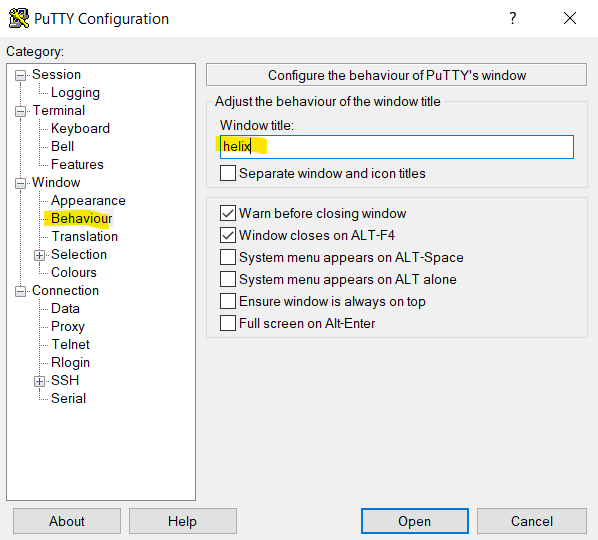
Task: Open the Bell settings category
Action: [x=63, y=146]
